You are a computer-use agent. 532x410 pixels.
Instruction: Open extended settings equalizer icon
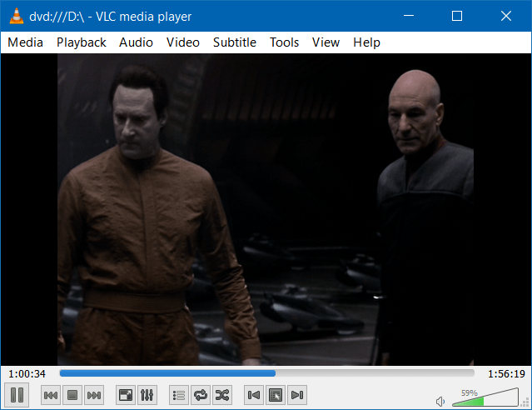[x=147, y=395]
